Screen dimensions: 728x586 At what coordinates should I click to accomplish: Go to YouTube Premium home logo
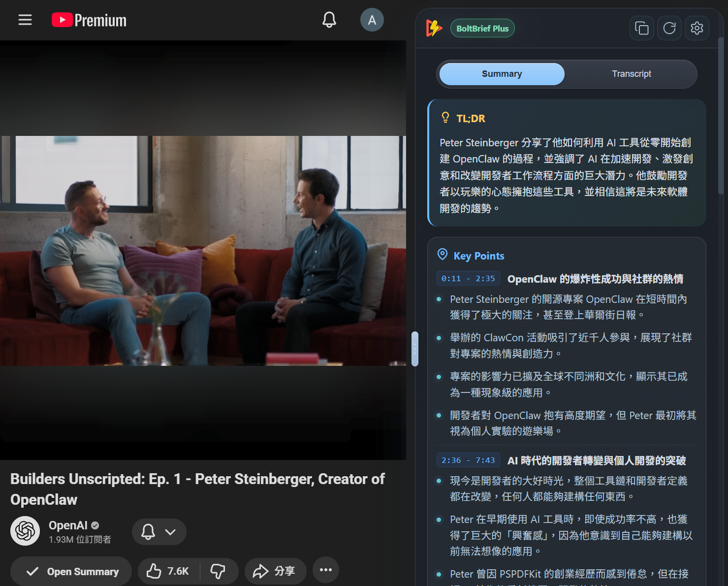[89, 20]
